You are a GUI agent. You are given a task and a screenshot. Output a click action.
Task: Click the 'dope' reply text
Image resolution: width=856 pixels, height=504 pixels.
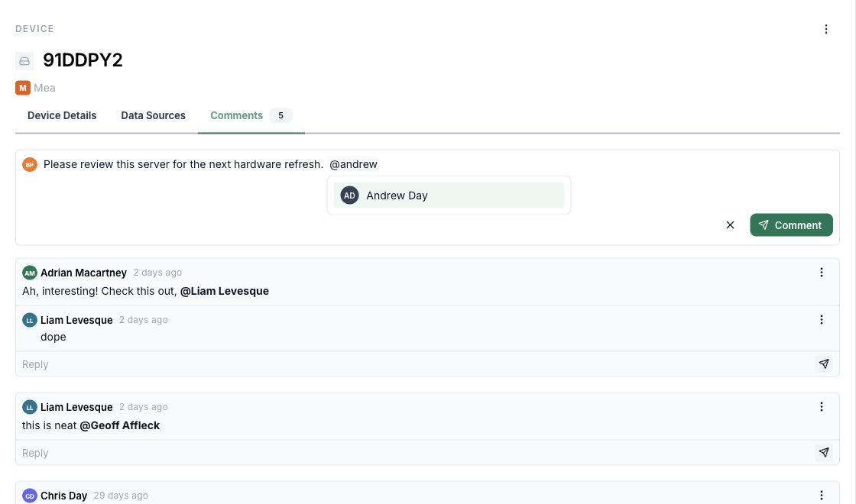tap(53, 337)
